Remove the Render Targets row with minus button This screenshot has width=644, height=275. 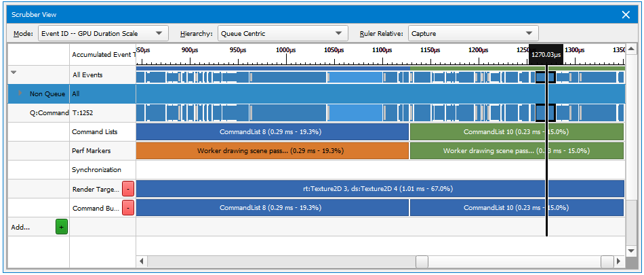tap(128, 189)
